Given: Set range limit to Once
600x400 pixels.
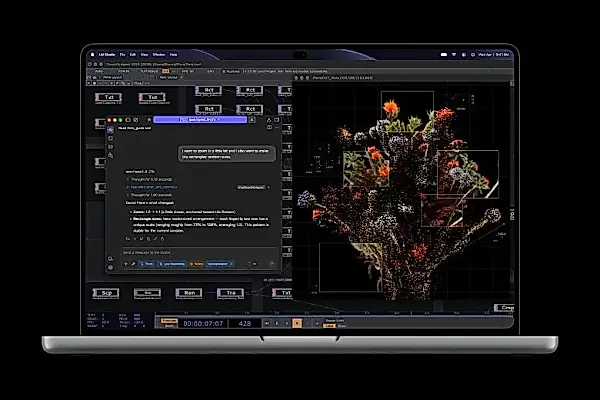Looking at the screenshot, I should point(342,326).
